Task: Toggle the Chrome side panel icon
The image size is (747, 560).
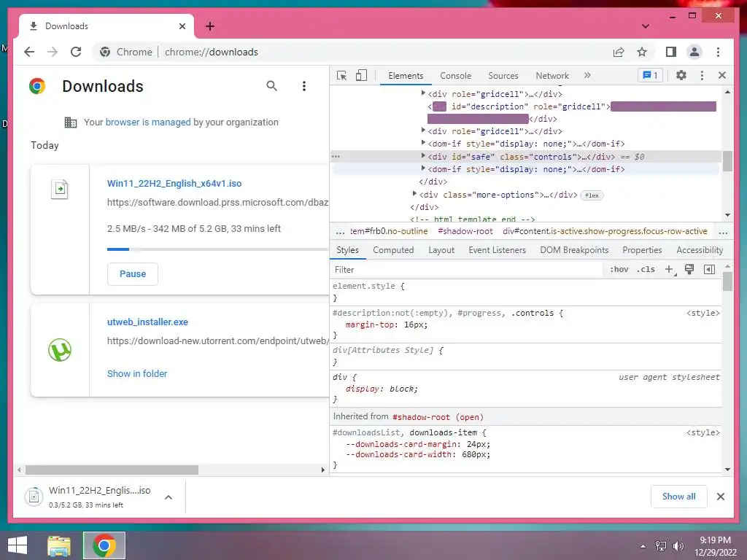Action: pyautogui.click(x=671, y=52)
